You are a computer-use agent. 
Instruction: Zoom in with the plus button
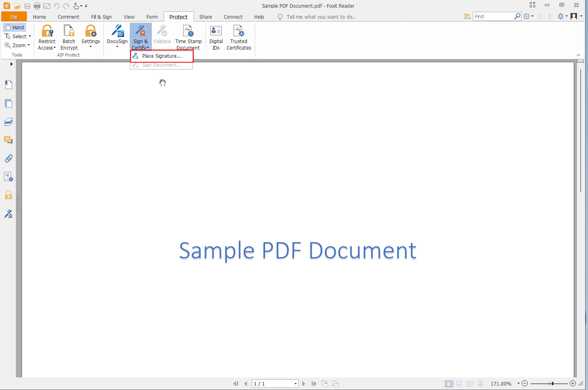[573, 383]
